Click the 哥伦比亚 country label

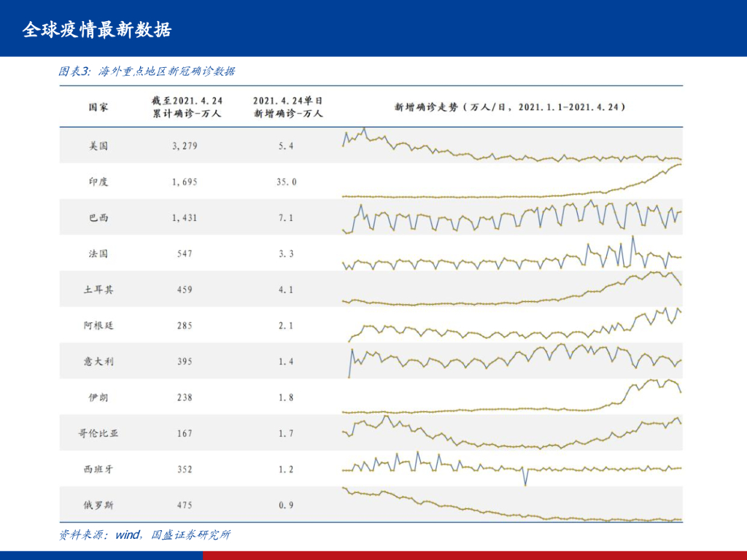pos(98,433)
